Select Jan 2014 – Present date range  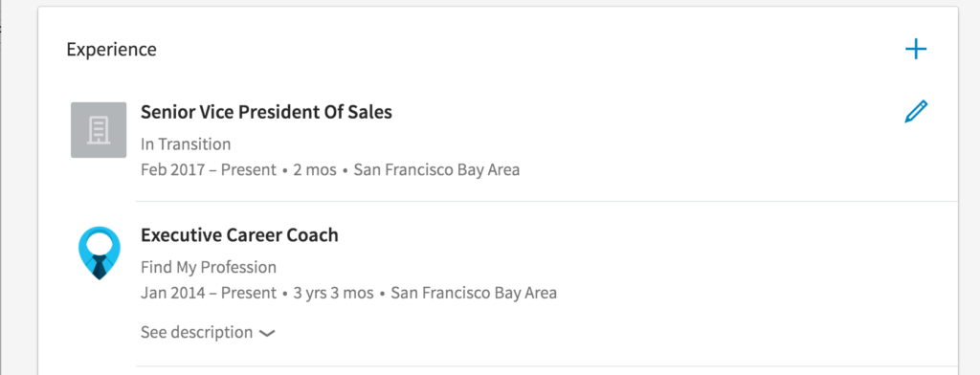coord(208,293)
